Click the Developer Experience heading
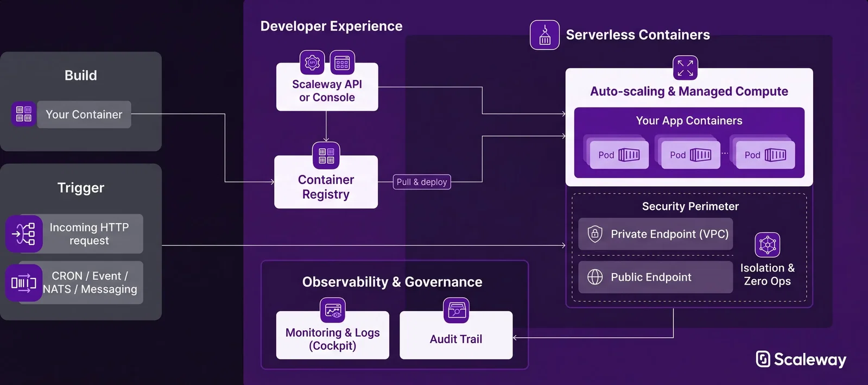 pos(332,26)
